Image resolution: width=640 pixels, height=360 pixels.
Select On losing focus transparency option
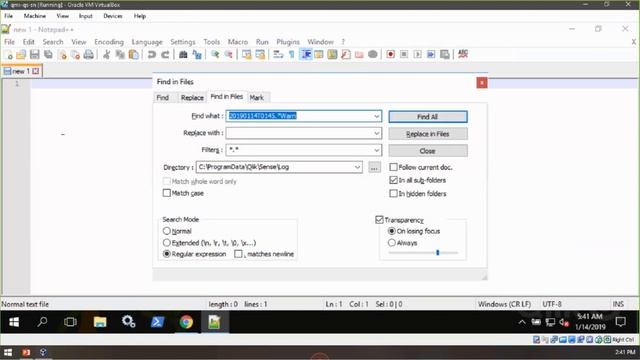pos(392,231)
